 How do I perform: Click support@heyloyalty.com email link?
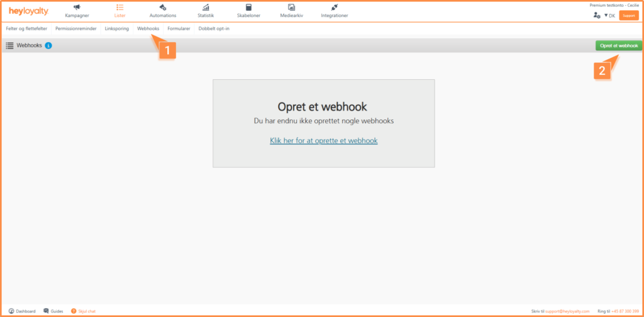pyautogui.click(x=567, y=311)
